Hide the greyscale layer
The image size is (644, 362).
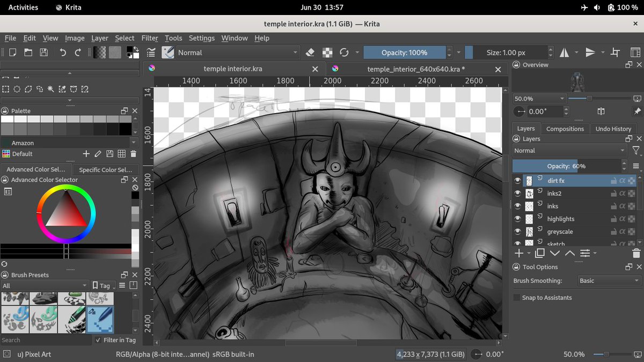coord(518,232)
